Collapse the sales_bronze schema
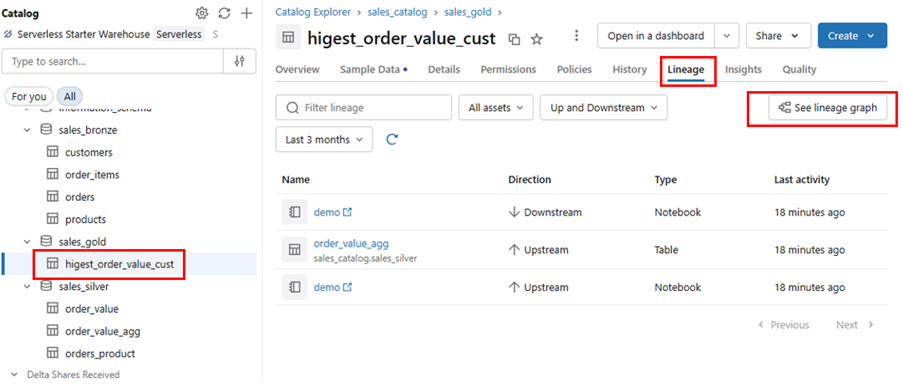 [x=26, y=130]
